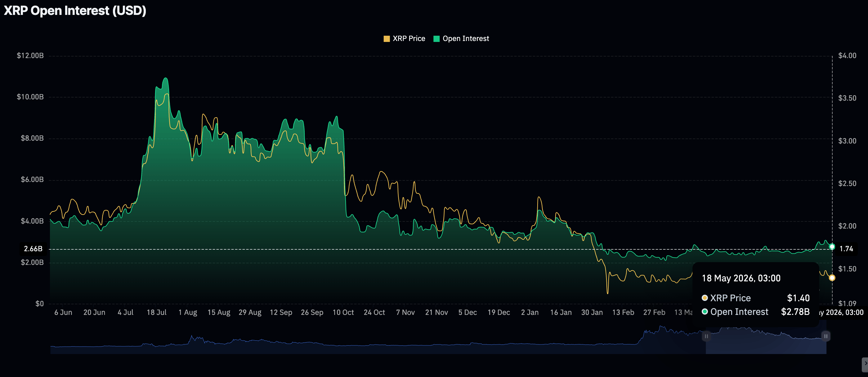Toggle the XRP Price series legend label

click(409, 39)
